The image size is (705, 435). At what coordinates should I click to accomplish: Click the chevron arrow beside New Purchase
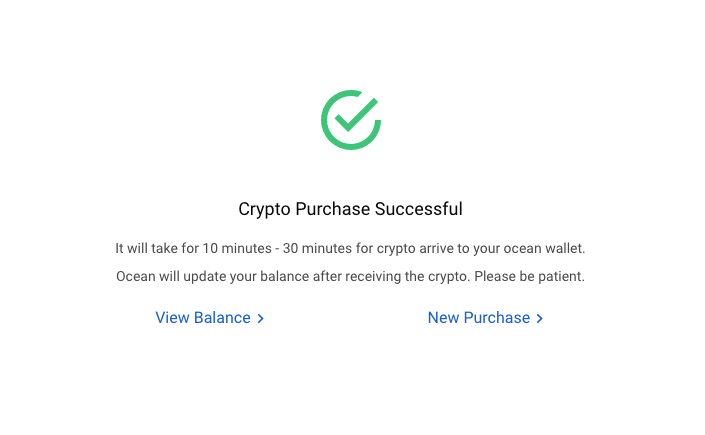540,318
